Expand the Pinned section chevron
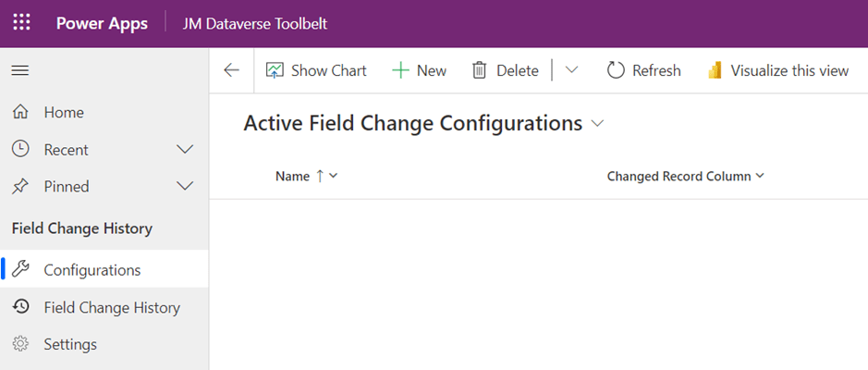Image resolution: width=868 pixels, height=370 pixels. click(185, 187)
